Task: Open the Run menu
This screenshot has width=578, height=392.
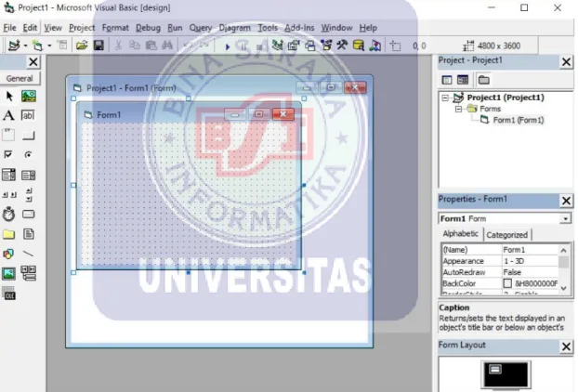Action: tap(175, 28)
